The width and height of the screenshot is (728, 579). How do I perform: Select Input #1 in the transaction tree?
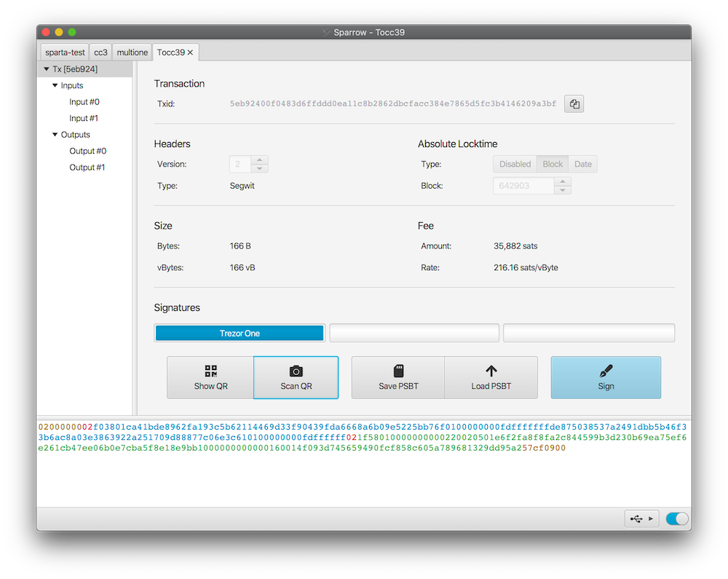pyautogui.click(x=84, y=118)
